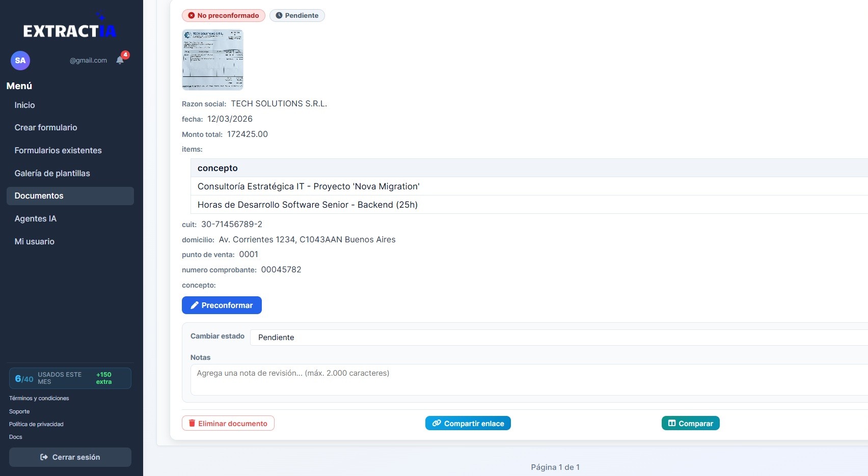Click the trash icon in Eliminar documento

[192, 423]
